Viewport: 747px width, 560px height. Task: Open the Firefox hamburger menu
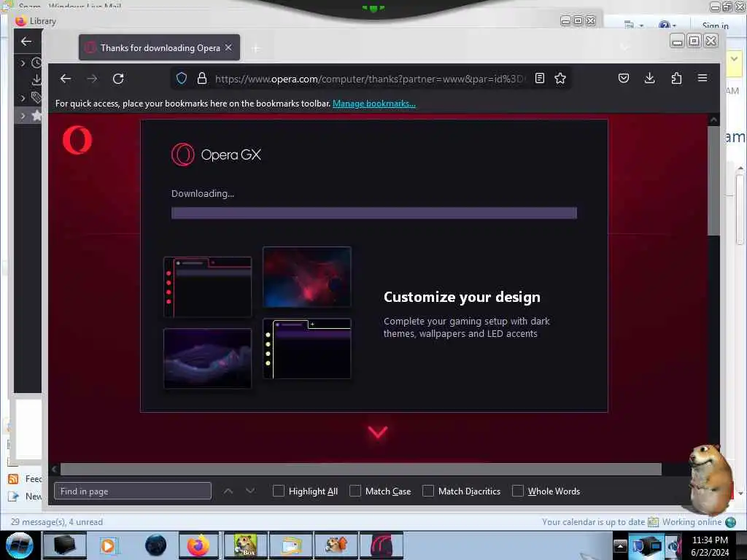pos(703,77)
